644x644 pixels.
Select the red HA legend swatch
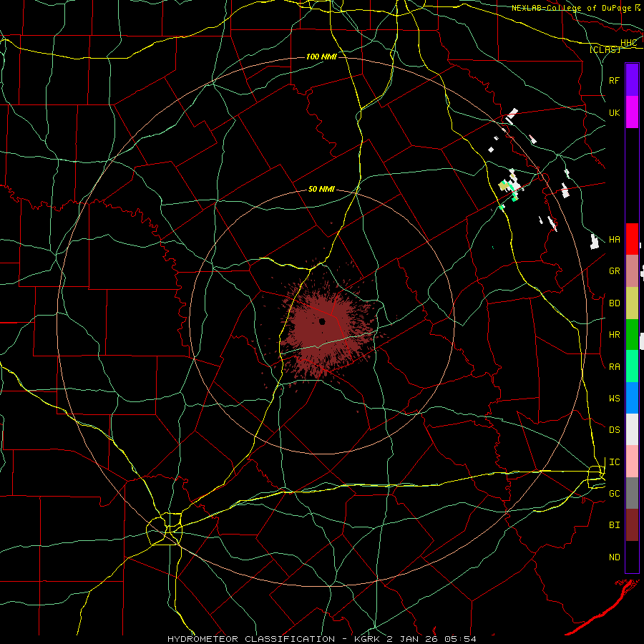coord(632,239)
